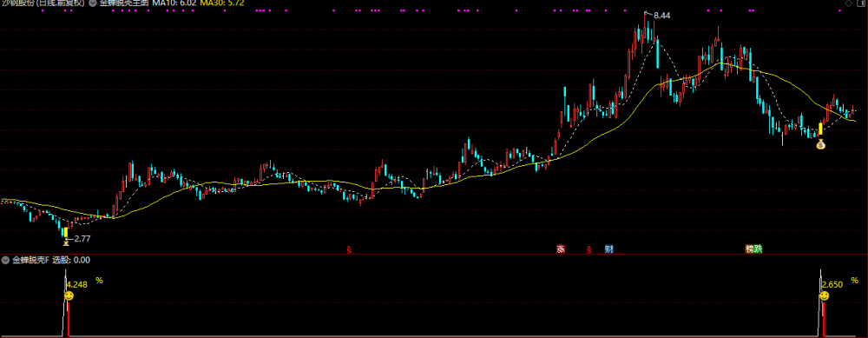This screenshot has height=338, width=868.
Task: Click the money bag signal icon
Action: (820, 144)
